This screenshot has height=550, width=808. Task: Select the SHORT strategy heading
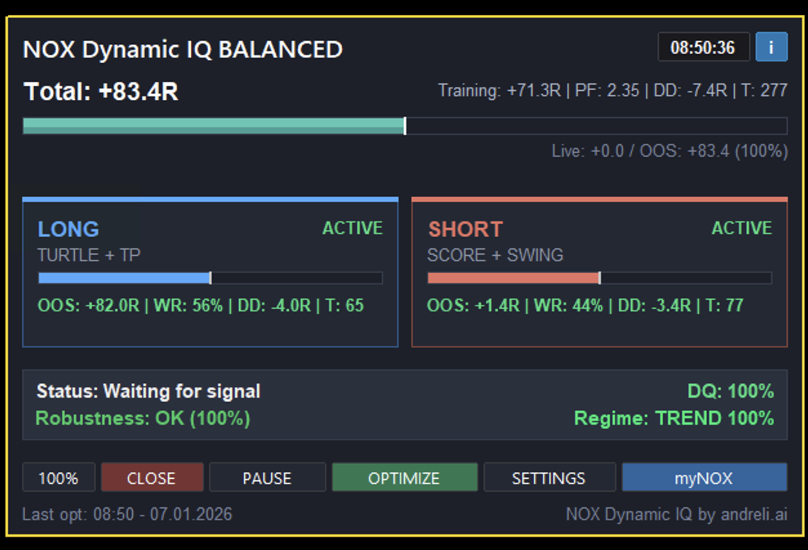465,229
